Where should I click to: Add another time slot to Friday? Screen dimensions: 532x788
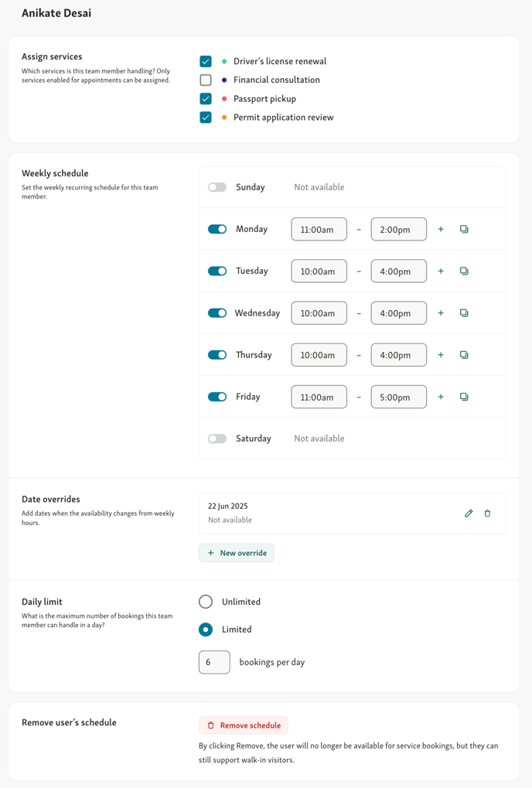[x=441, y=397]
